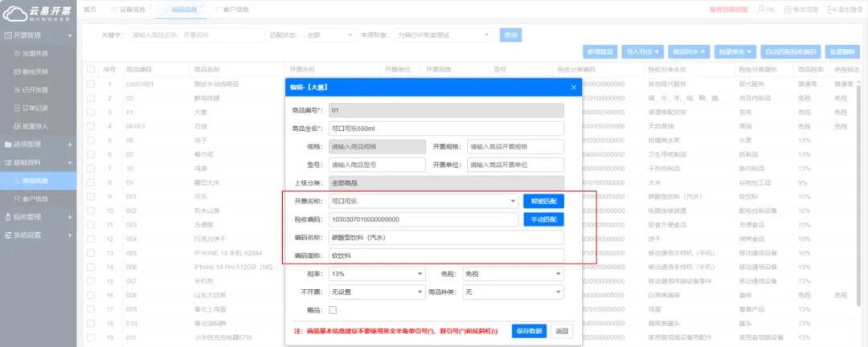Image resolution: width=868 pixels, height=347 pixels.
Task: Select the checkbox for row 1
Action: pos(91,84)
